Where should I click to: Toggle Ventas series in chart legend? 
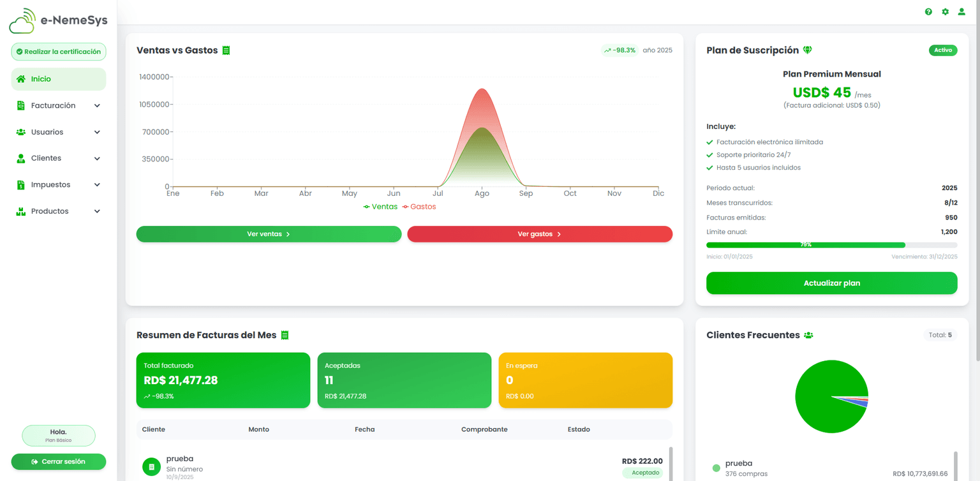pos(380,207)
